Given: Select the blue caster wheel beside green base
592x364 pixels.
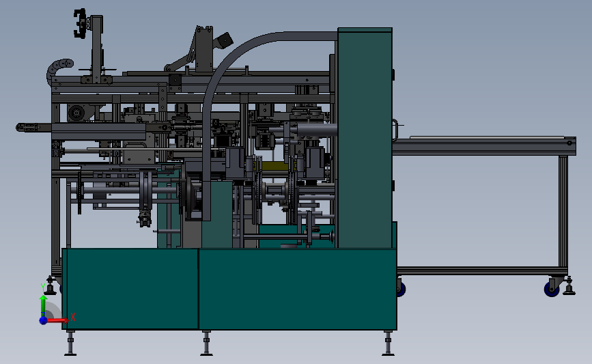Looking at the screenshot, I should [400, 289].
